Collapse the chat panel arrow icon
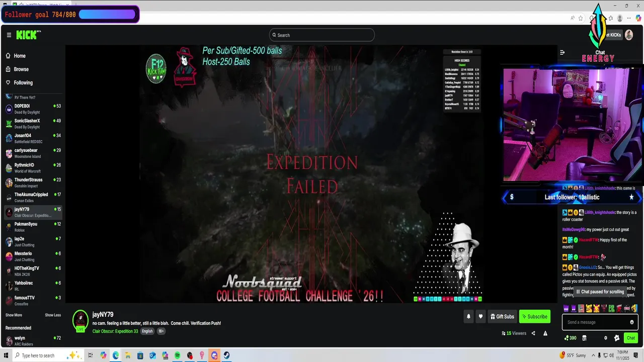The height and width of the screenshot is (362, 644). pos(562,52)
